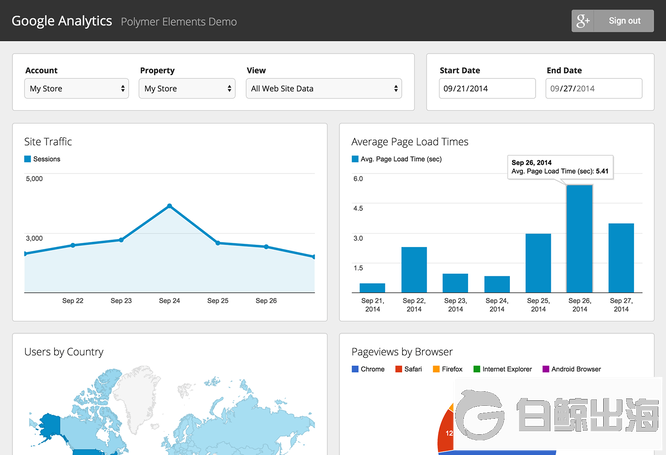This screenshot has width=666, height=455.
Task: Click the Google+ icon in header
Action: tap(584, 21)
